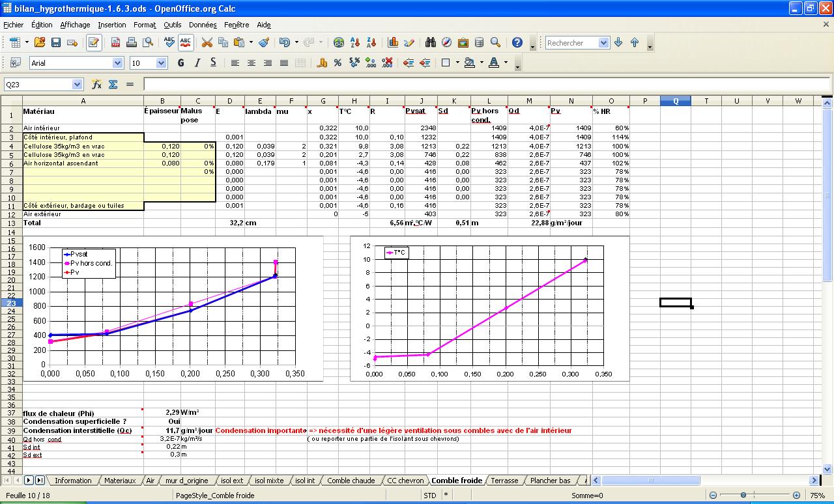Screen dimensions: 834x504
Task: Open OpenOffice.org Help
Action: (517, 42)
